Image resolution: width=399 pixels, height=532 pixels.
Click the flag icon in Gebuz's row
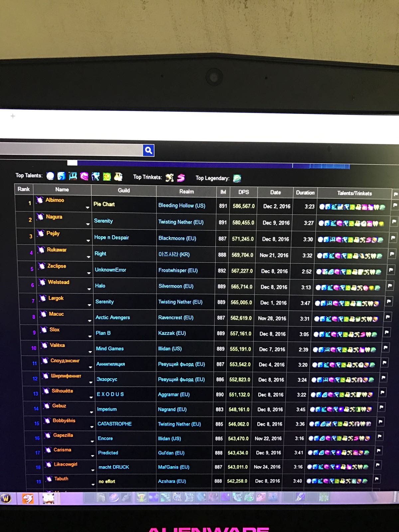click(x=381, y=407)
